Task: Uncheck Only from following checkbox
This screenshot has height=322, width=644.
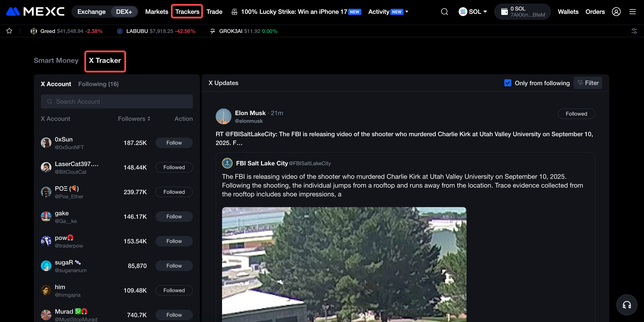Action: (508, 83)
